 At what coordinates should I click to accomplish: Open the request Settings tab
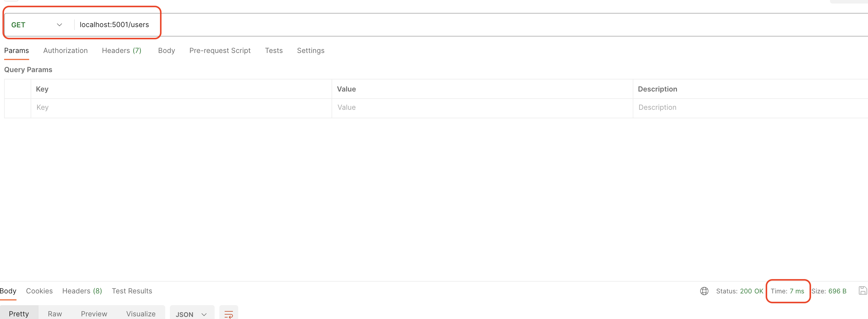click(310, 51)
